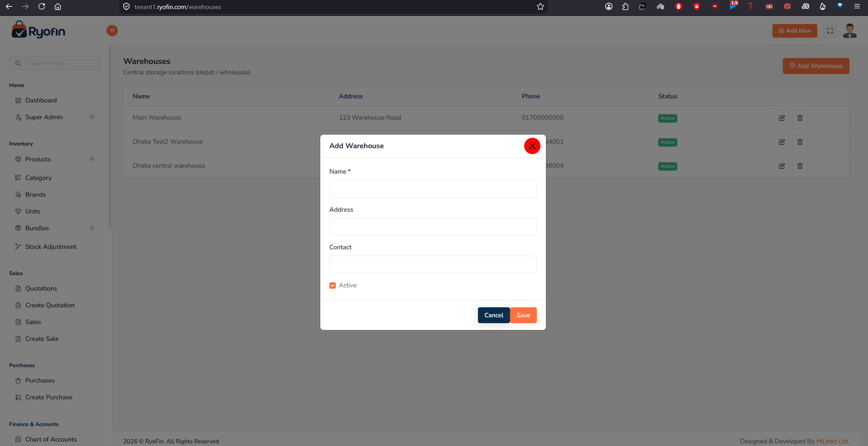
Task: Delete the Main Warehouse row
Action: click(800, 118)
